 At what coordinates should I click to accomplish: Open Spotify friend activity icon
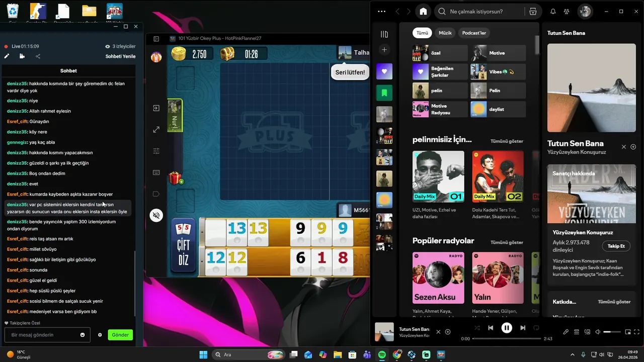[x=567, y=11]
